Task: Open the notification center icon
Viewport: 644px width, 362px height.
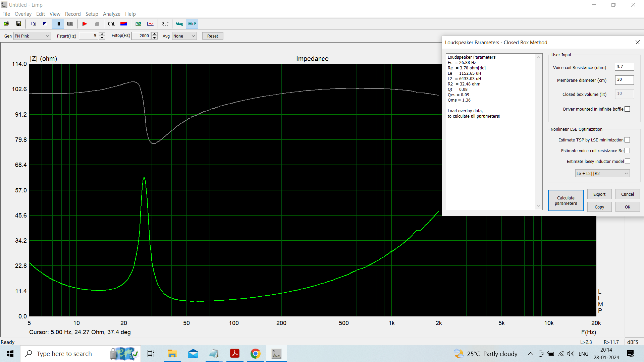Action: [x=630, y=354]
